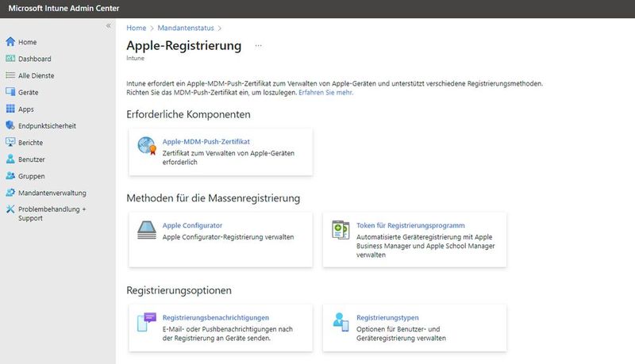
Task: Click the Microsoft Intune Admin Center title
Action: [x=63, y=8]
